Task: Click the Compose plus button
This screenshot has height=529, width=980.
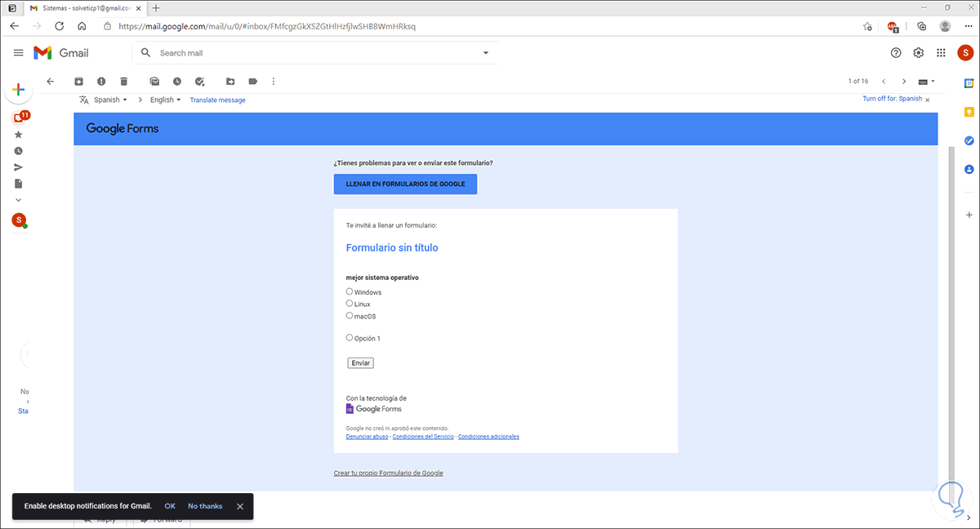Action: 18,90
